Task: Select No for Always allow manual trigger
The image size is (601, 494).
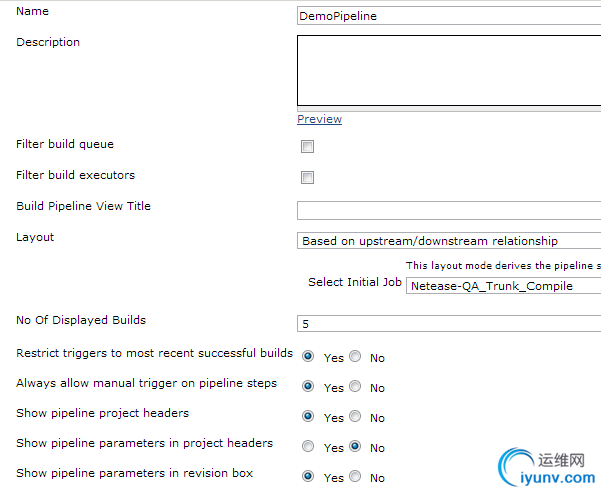Action: (355, 386)
